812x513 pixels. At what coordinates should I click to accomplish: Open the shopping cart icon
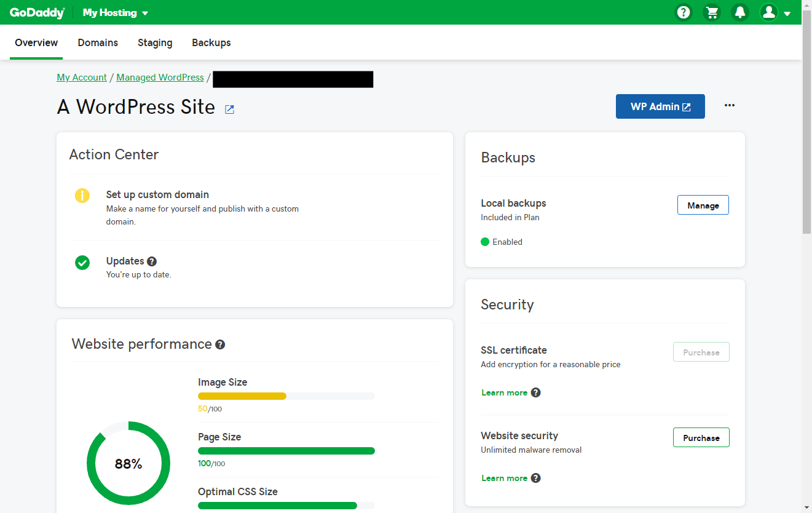pos(711,12)
